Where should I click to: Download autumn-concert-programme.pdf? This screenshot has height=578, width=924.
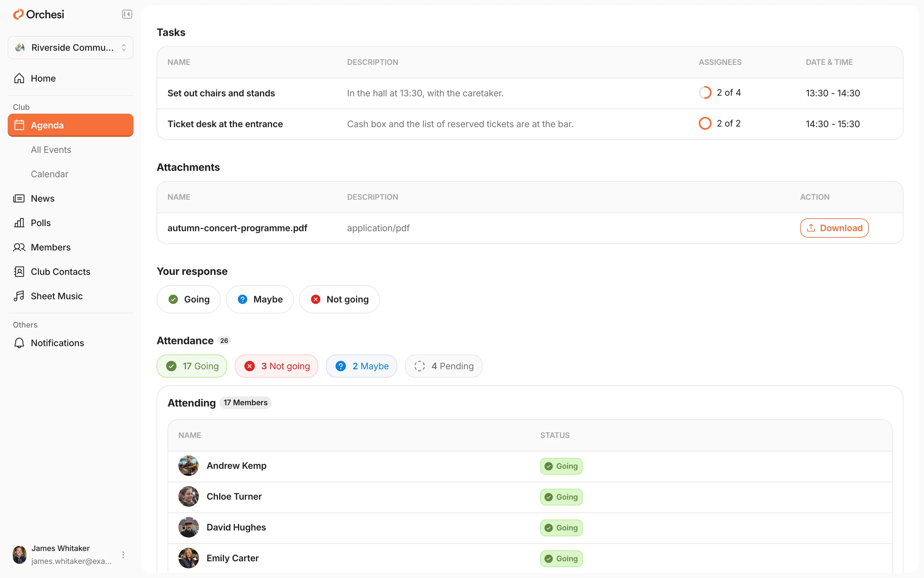834,228
